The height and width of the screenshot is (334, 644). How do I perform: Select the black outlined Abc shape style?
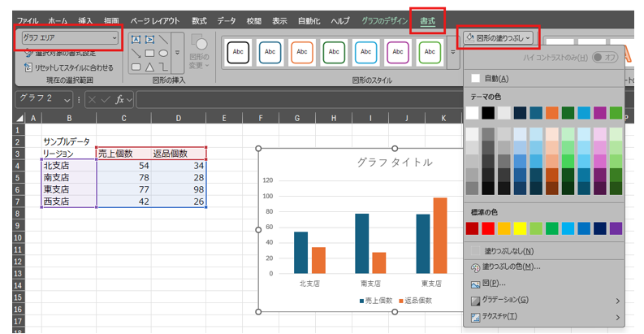point(238,51)
